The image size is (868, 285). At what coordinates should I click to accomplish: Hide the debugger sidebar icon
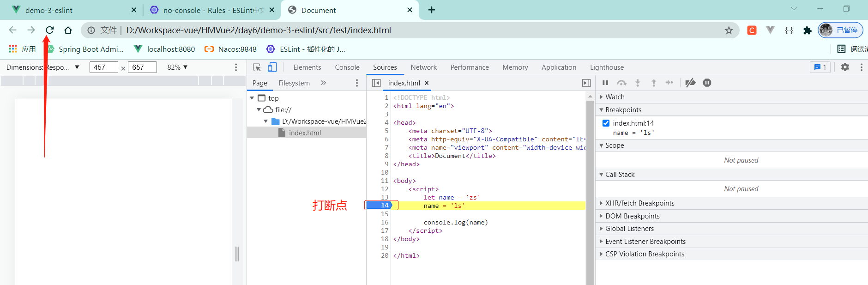pos(586,83)
